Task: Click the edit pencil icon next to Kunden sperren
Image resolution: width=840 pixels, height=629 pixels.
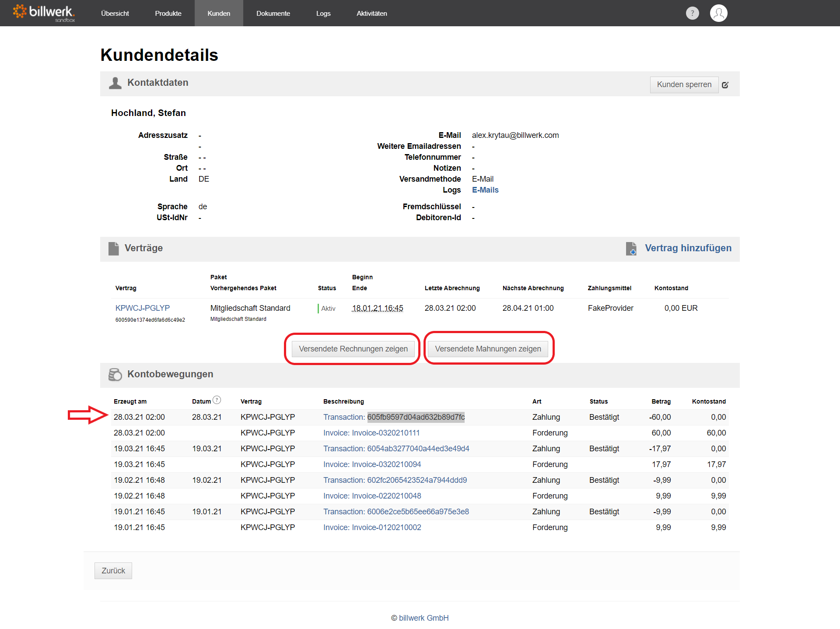Action: tap(725, 85)
